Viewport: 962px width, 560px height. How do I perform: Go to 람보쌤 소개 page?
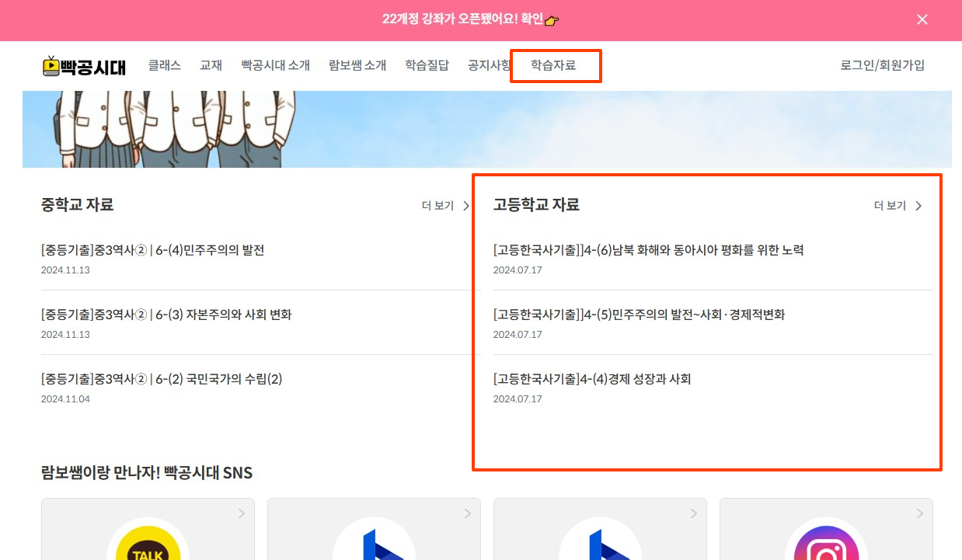pyautogui.click(x=357, y=65)
